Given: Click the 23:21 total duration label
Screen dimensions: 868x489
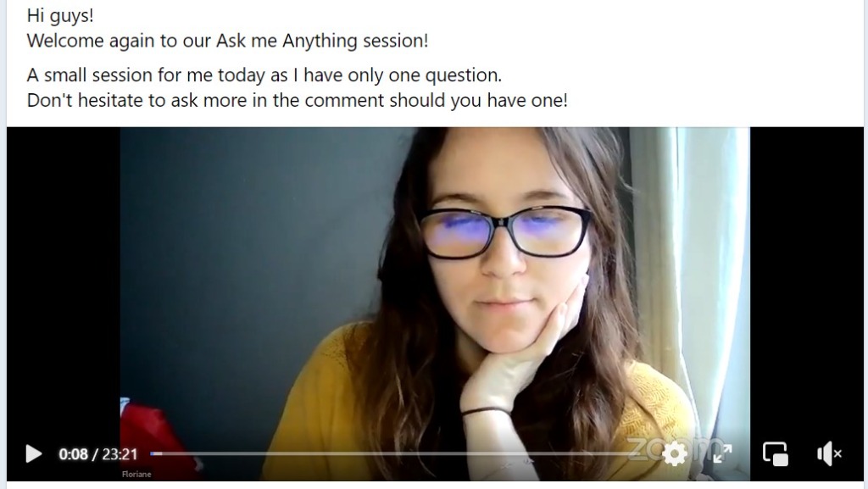Looking at the screenshot, I should (120, 454).
